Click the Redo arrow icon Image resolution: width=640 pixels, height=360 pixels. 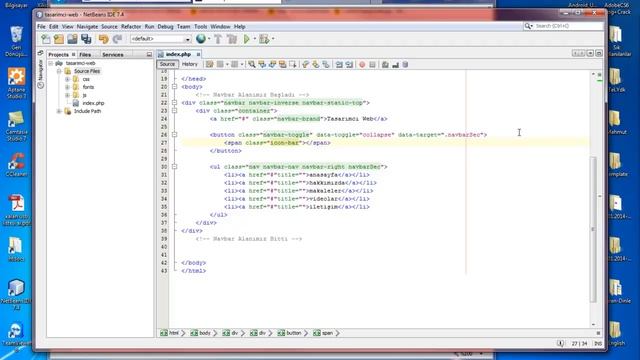pos(117,39)
